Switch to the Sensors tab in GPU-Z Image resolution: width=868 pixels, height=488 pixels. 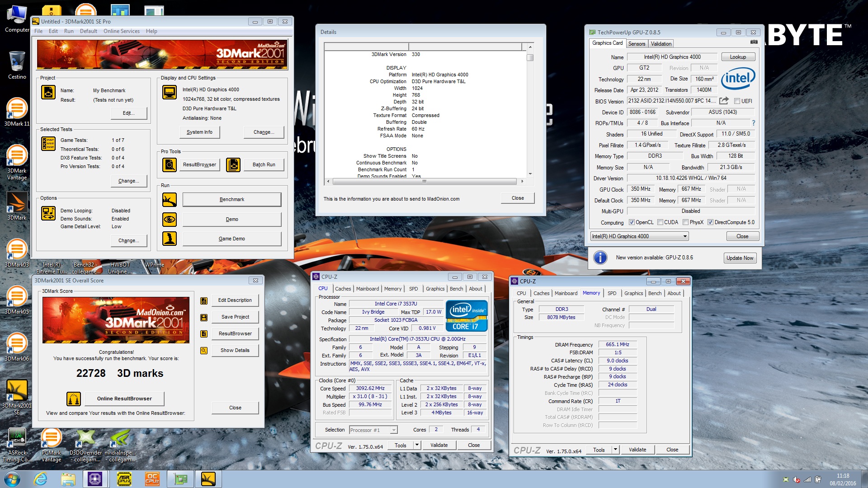point(637,44)
